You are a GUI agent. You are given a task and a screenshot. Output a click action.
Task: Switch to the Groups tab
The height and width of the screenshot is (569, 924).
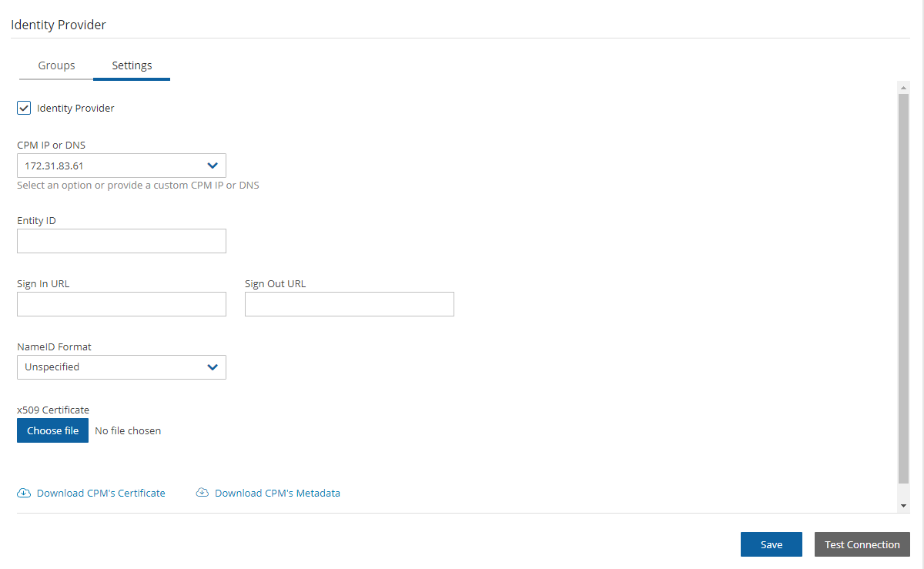[56, 65]
